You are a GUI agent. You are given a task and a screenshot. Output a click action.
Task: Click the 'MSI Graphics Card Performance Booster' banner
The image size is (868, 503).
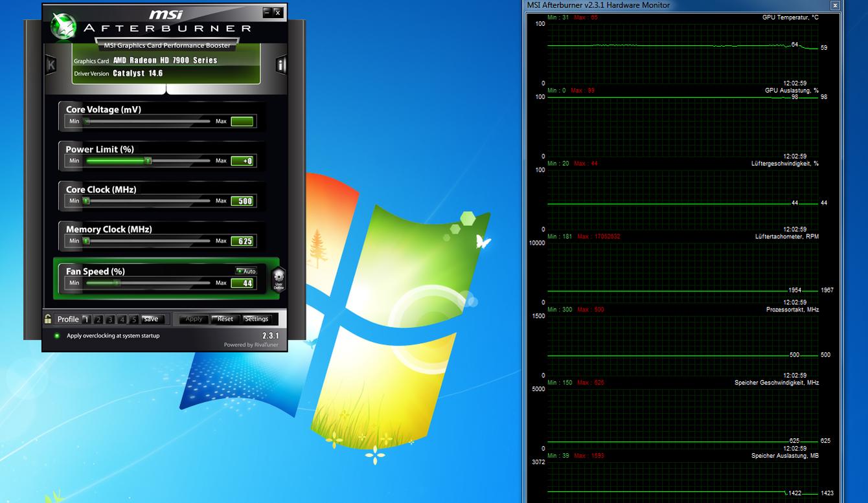(x=167, y=46)
